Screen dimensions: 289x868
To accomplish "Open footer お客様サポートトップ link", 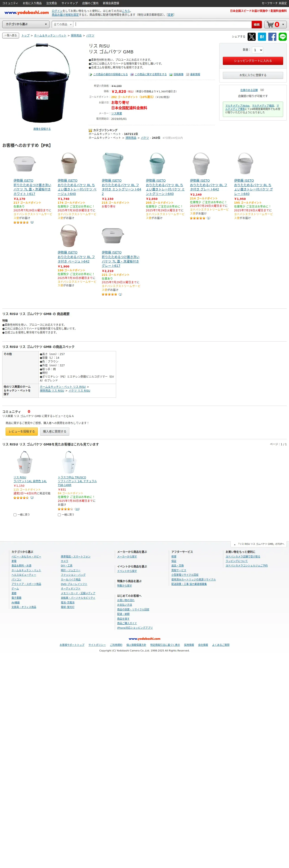I will 72,645.
